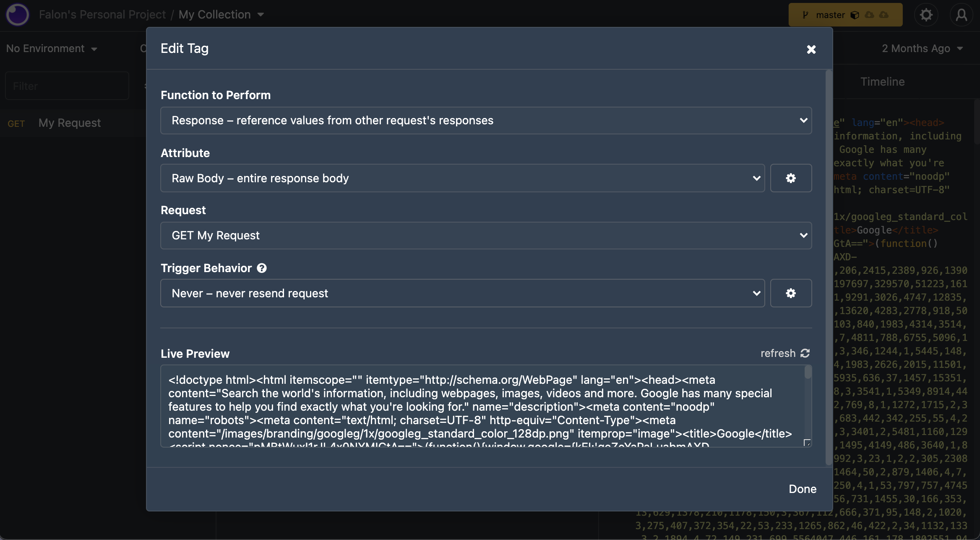Image resolution: width=980 pixels, height=540 pixels.
Task: Click the Filter input field in sidebar
Action: point(67,86)
